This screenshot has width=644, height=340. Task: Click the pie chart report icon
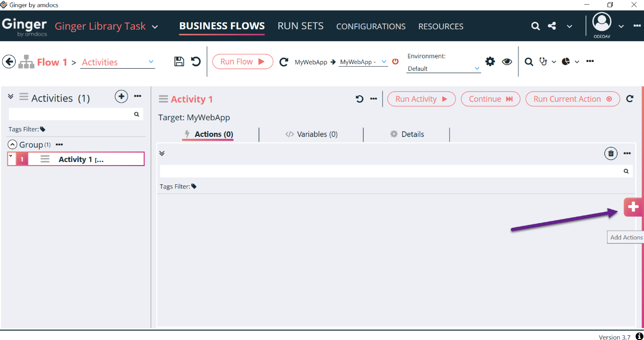(566, 61)
